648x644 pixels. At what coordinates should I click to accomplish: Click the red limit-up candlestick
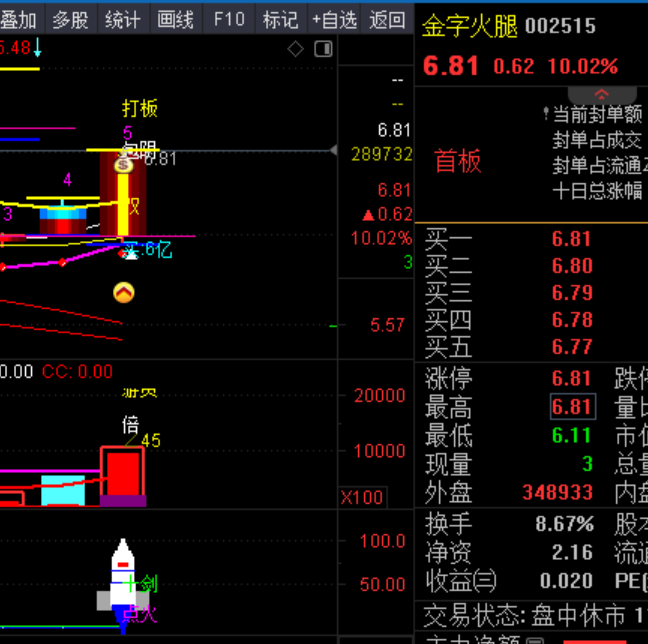[x=123, y=193]
